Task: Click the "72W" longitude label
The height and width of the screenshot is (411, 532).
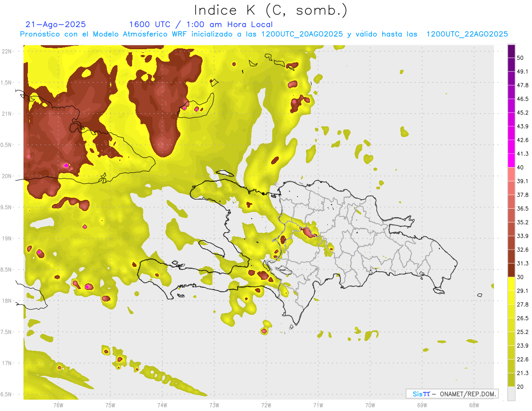Action: [x=266, y=405]
